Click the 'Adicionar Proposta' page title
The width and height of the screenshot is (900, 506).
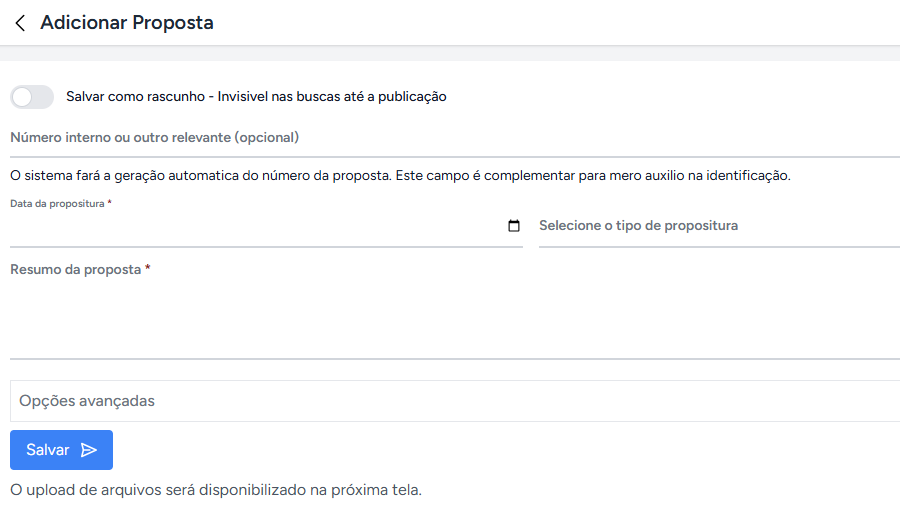127,23
